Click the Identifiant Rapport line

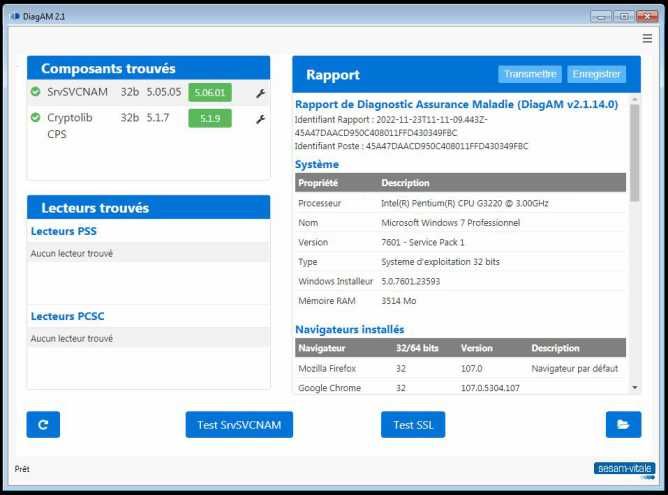pyautogui.click(x=391, y=126)
